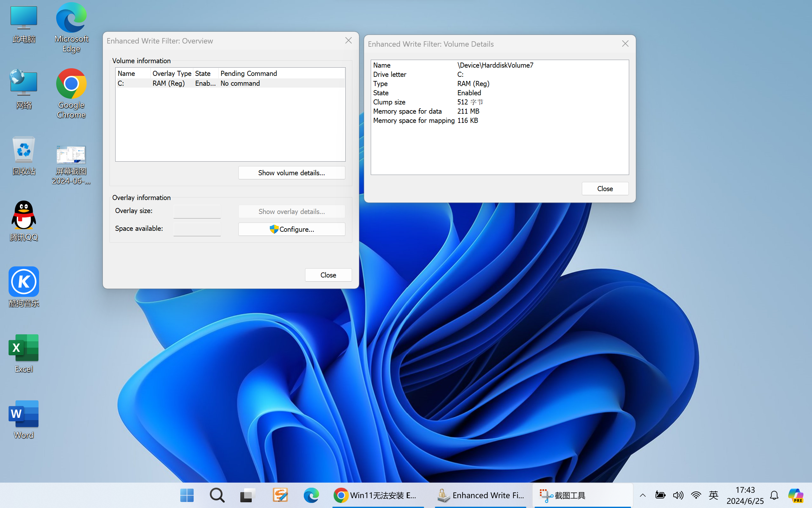This screenshot has height=508, width=812.
Task: Click the disabled Show overlay details... button
Action: (291, 211)
